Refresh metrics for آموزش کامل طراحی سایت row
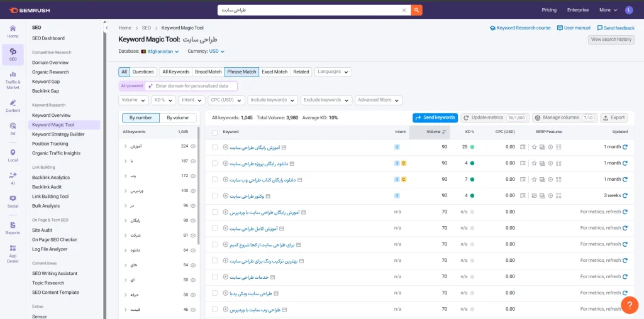644x319 pixels. (625, 228)
